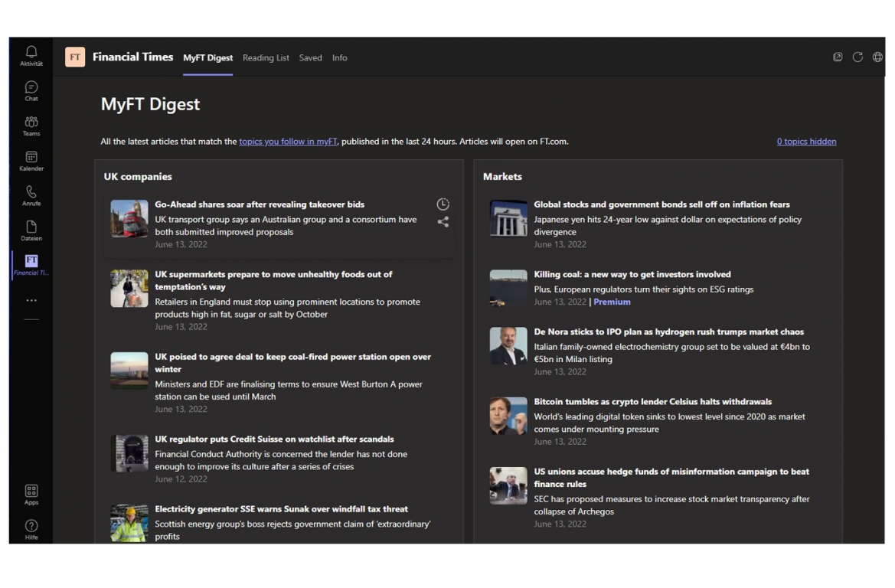
Task: Open the Aktivität activity bell icon
Action: 31,56
